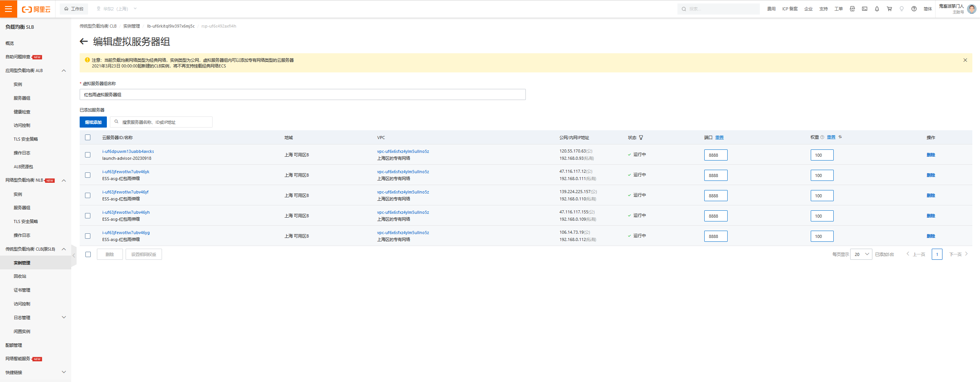Click the virtual server group name field
The height and width of the screenshot is (382, 980).
click(303, 95)
